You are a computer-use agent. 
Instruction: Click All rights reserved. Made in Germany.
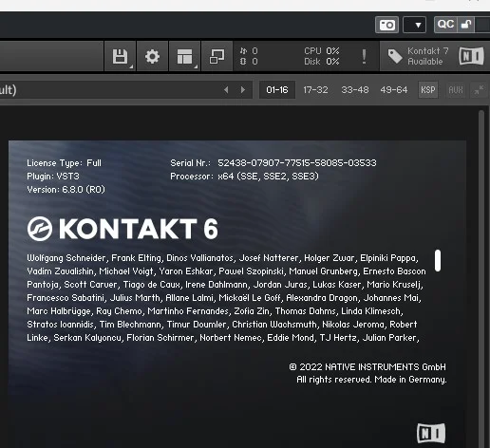pyautogui.click(x=371, y=380)
